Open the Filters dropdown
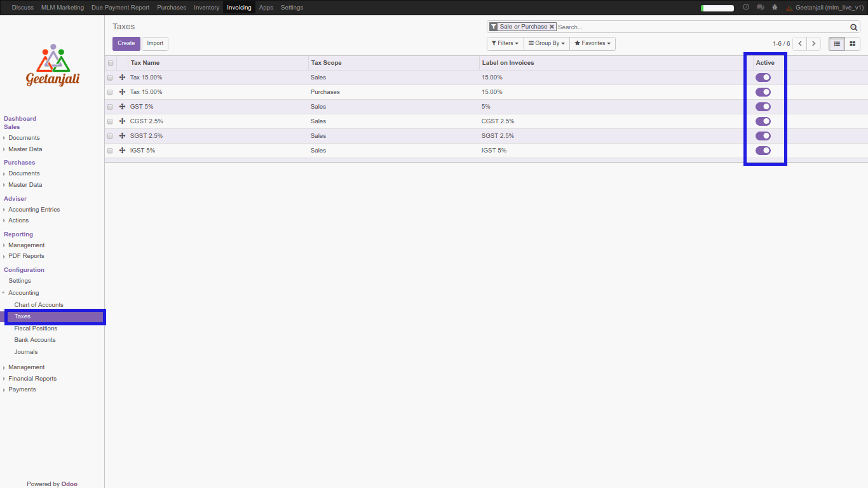This screenshot has height=488, width=868. pyautogui.click(x=505, y=44)
